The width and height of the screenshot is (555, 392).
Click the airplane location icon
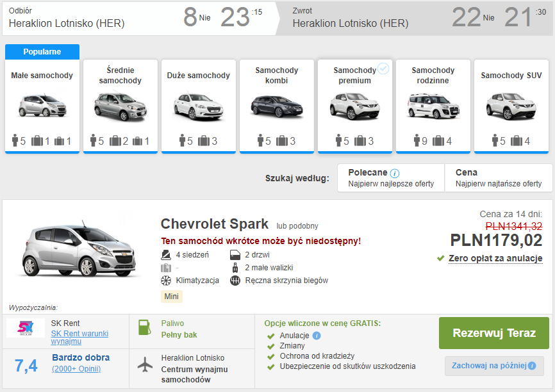[145, 364]
